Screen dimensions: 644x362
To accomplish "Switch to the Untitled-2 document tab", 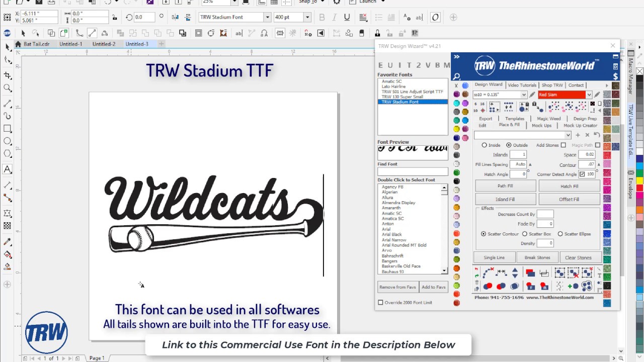I will [x=104, y=44].
